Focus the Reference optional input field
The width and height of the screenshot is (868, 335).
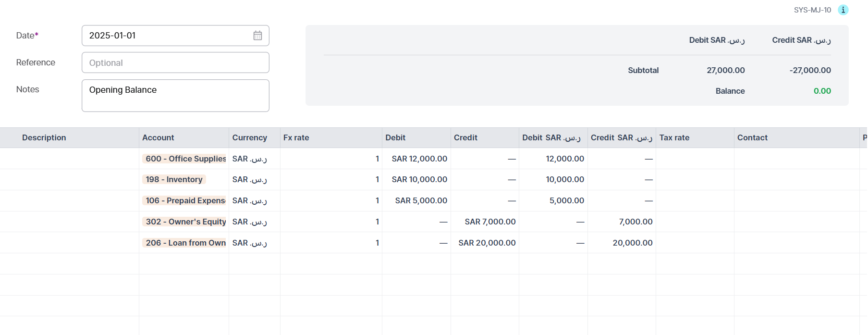tap(175, 63)
